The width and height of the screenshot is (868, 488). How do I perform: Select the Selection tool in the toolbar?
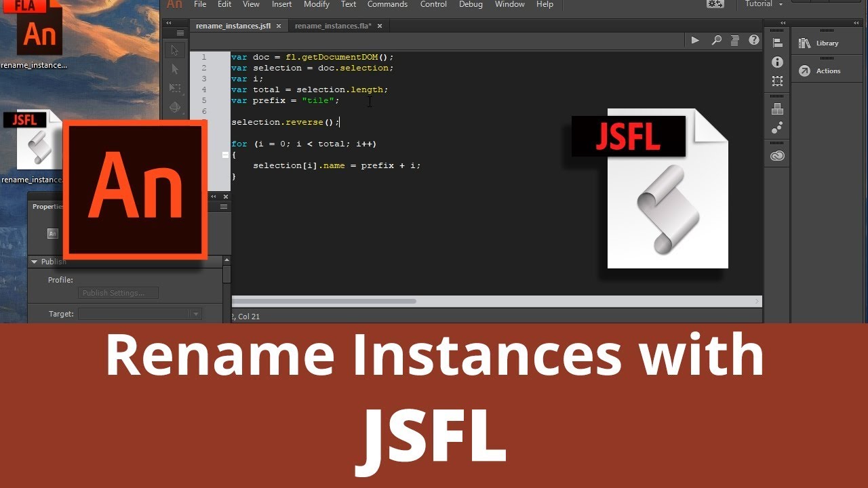[174, 50]
